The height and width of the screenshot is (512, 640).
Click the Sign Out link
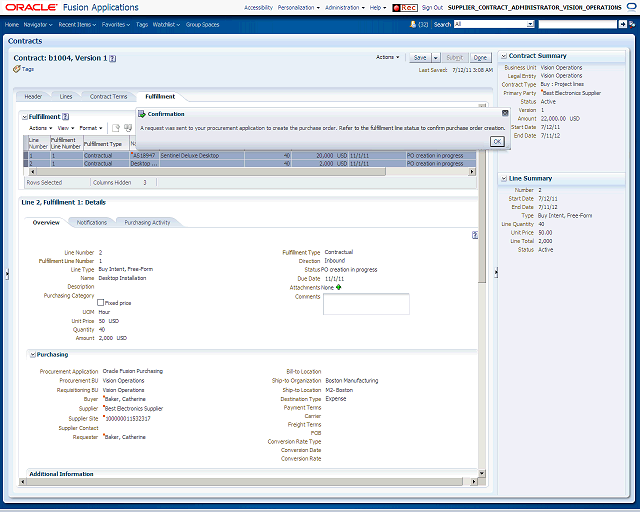coord(432,8)
